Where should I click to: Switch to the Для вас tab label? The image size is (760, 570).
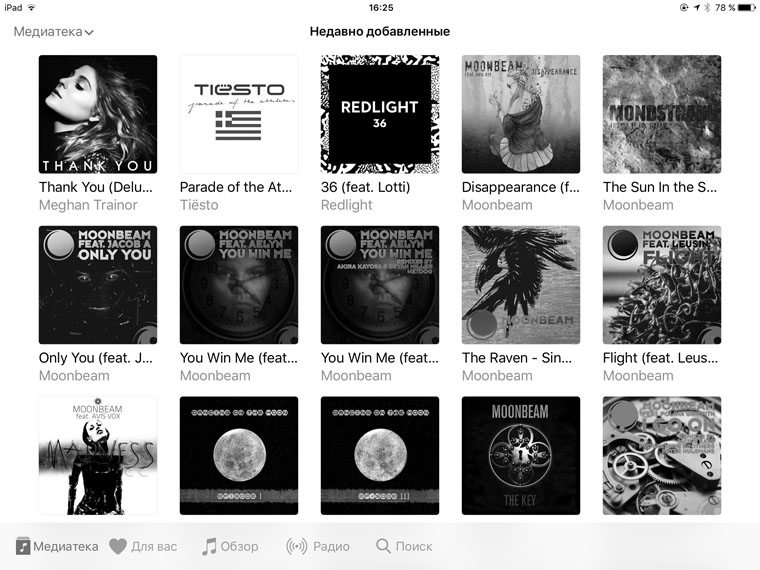pos(154,547)
